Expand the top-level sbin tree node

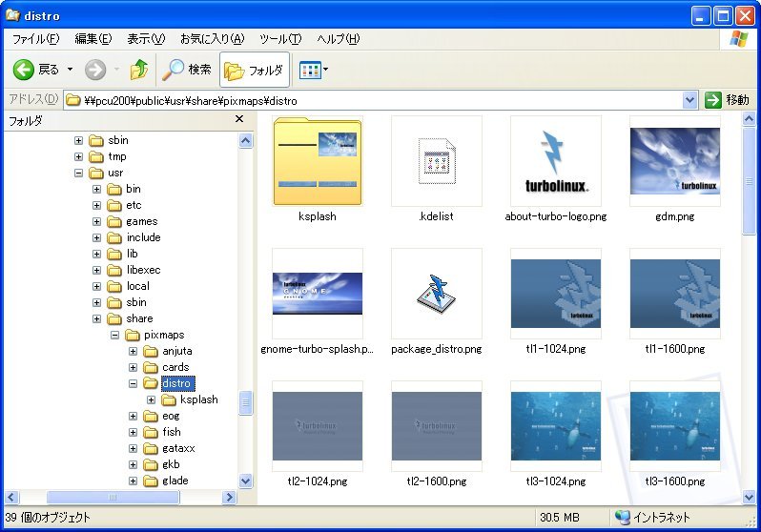coord(78,140)
